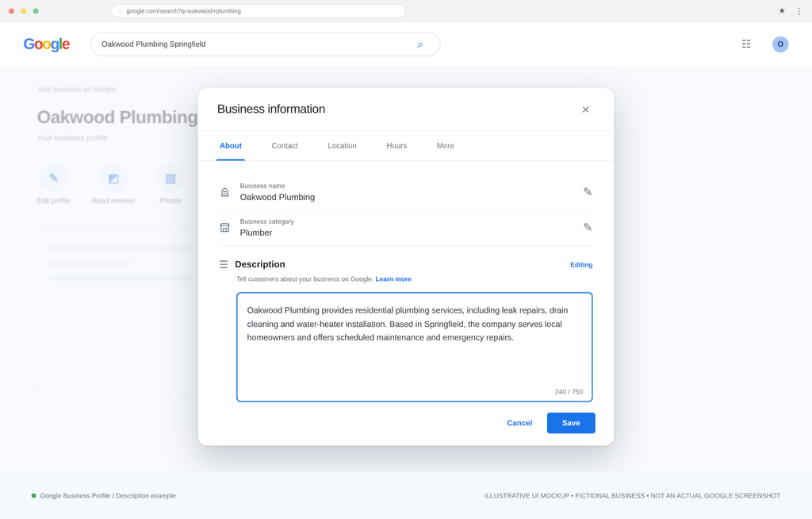Save the business description

pyautogui.click(x=571, y=423)
